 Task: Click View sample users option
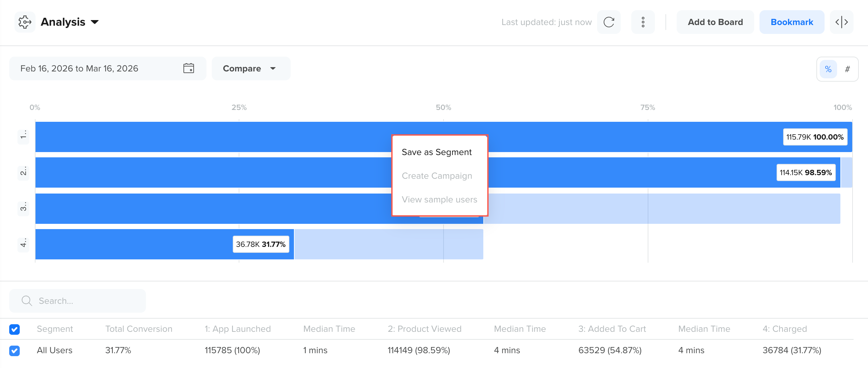(439, 199)
